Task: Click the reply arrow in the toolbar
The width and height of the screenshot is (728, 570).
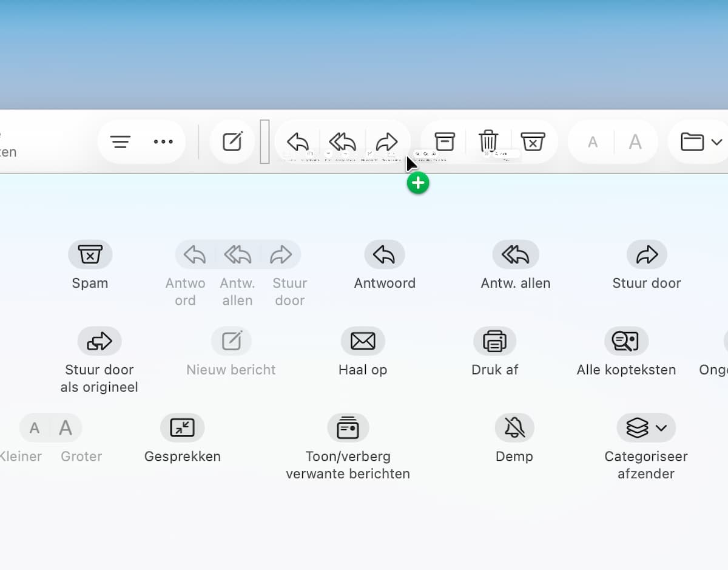Action: (x=298, y=142)
